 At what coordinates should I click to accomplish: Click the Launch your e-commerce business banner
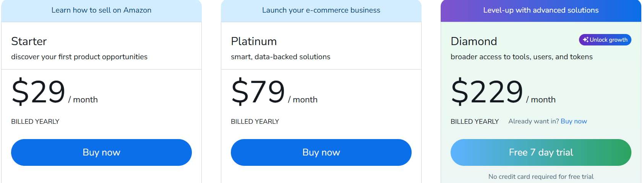pyautogui.click(x=321, y=10)
